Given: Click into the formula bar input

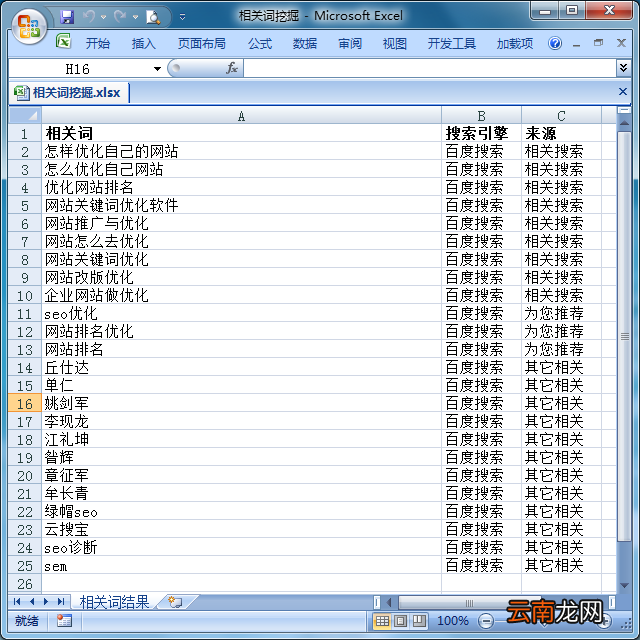Looking at the screenshot, I should coord(430,68).
